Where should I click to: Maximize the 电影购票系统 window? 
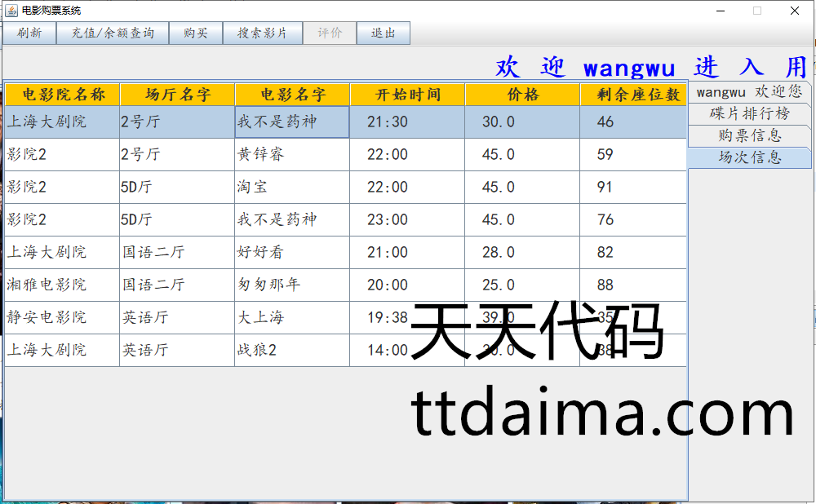point(756,11)
